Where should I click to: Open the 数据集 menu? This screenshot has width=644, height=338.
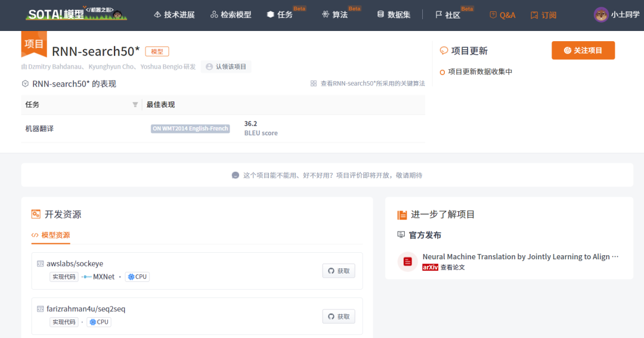394,15
